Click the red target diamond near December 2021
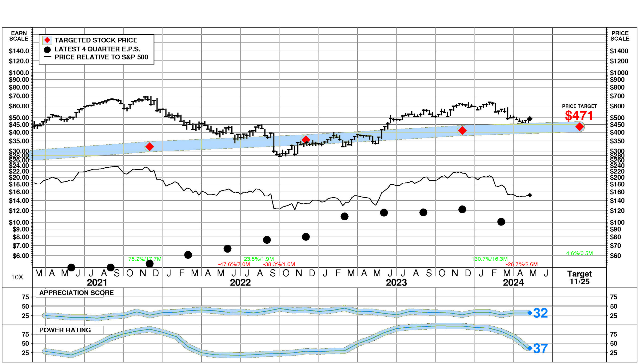This screenshot has width=638, height=364. (x=150, y=147)
